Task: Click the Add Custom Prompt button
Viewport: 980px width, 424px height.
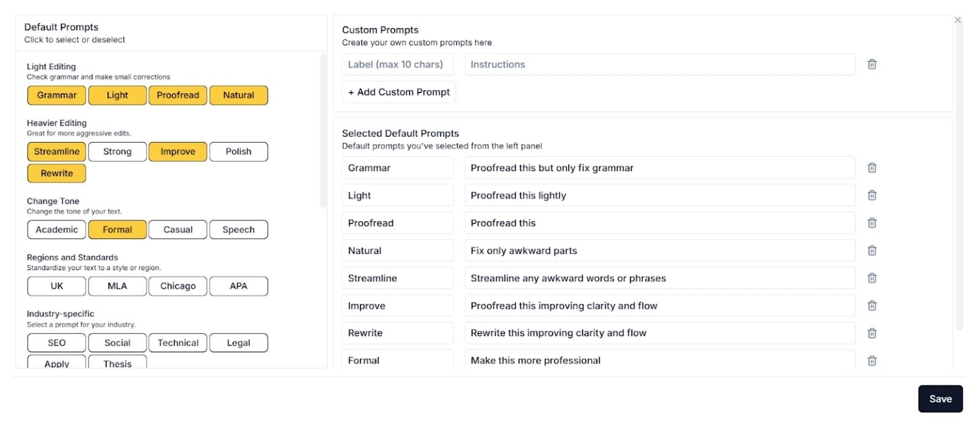Action: 399,92
